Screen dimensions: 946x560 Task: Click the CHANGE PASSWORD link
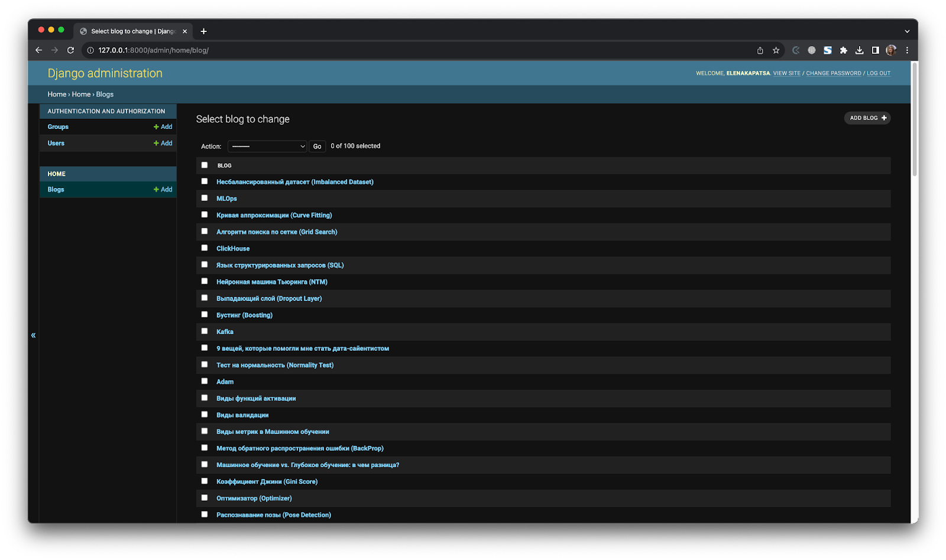tap(834, 73)
